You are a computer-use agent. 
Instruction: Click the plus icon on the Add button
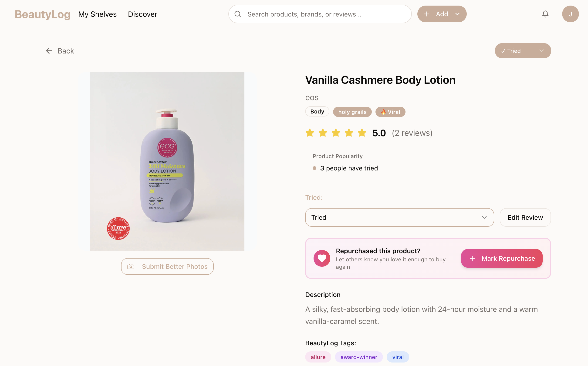(427, 14)
